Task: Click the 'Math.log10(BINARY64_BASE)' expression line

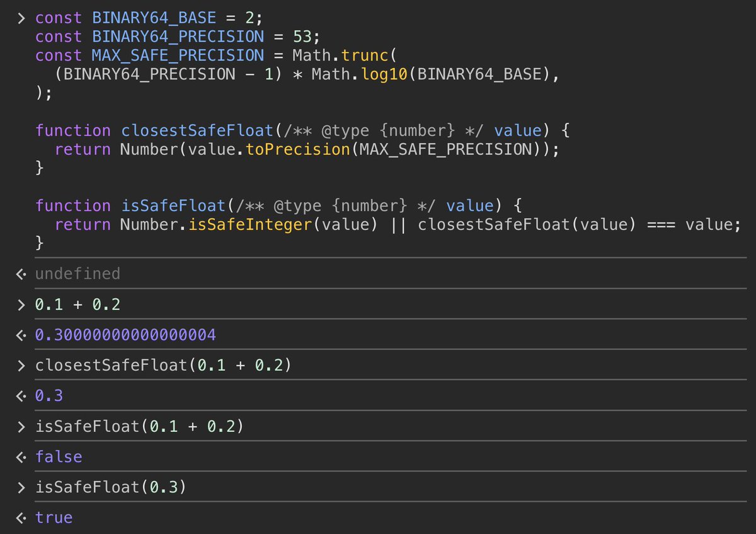Action: click(x=307, y=74)
